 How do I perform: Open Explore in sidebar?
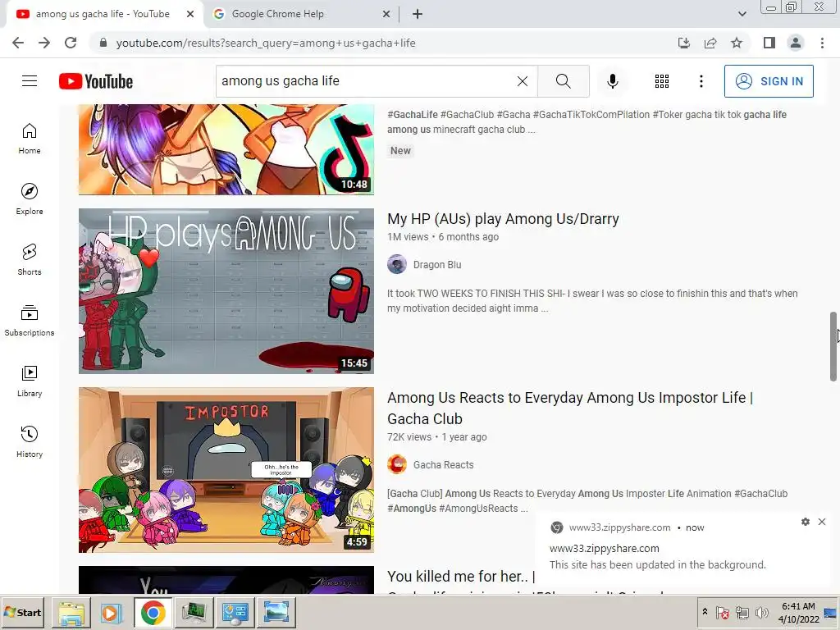(30, 199)
